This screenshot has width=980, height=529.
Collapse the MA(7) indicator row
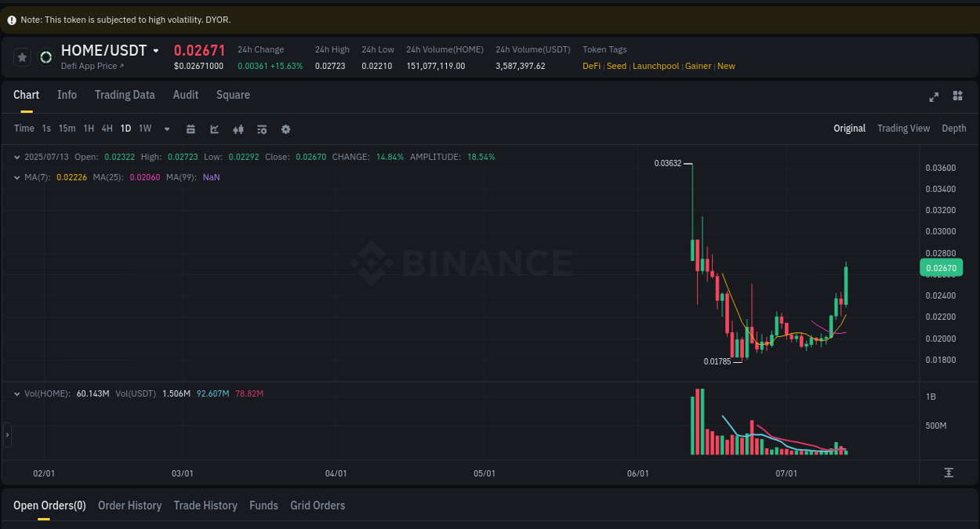coord(17,177)
